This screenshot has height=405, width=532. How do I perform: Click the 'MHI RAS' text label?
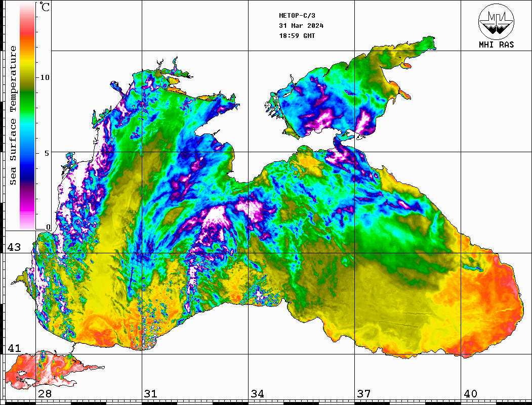point(497,44)
